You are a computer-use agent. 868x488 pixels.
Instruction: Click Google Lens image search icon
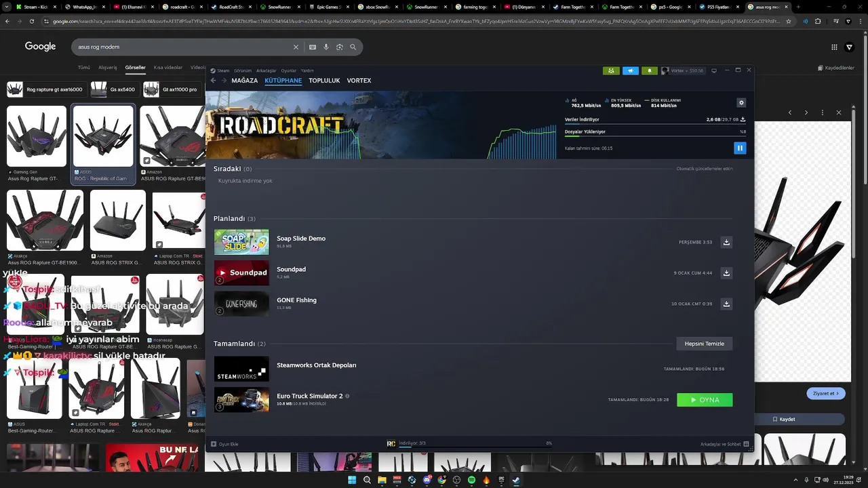click(x=340, y=47)
